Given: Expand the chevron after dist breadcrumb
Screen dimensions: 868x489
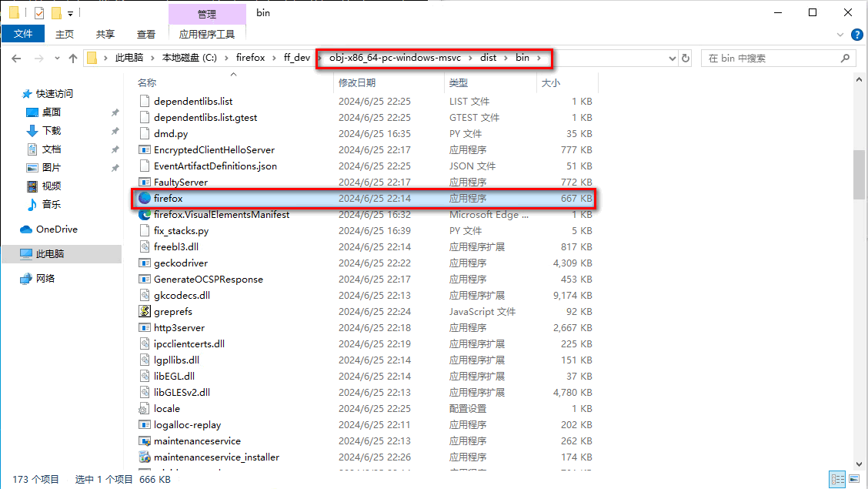Looking at the screenshot, I should pyautogui.click(x=506, y=58).
